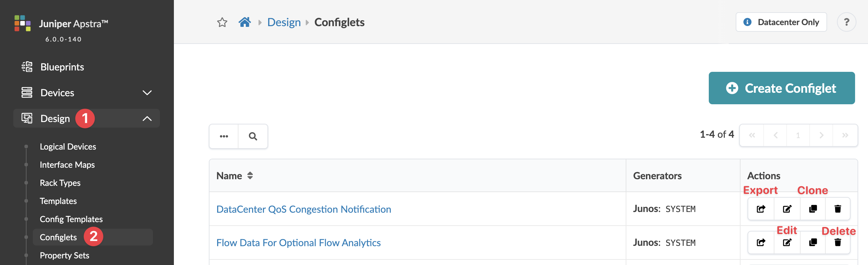Clone the Flow Data For Optional Flow Analytics configlet
Viewport: 868px width, 265px height.
(813, 242)
